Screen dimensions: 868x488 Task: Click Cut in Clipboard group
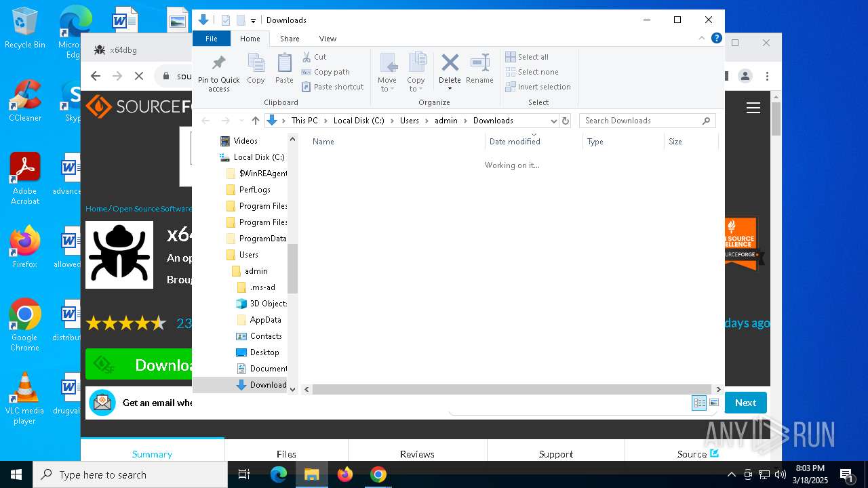[314, 57]
